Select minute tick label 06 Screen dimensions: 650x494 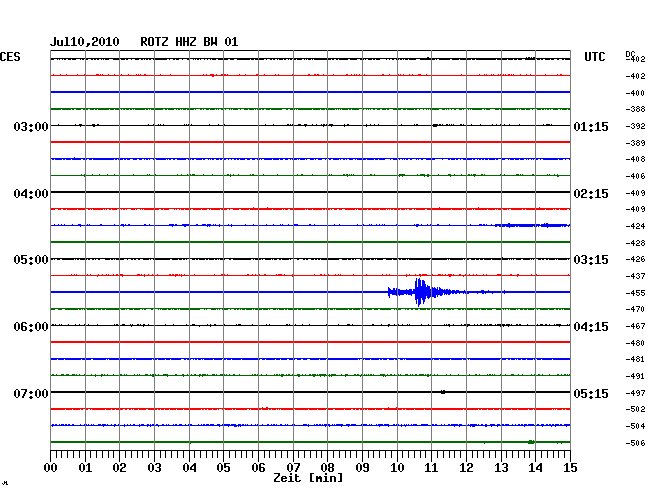(258, 468)
